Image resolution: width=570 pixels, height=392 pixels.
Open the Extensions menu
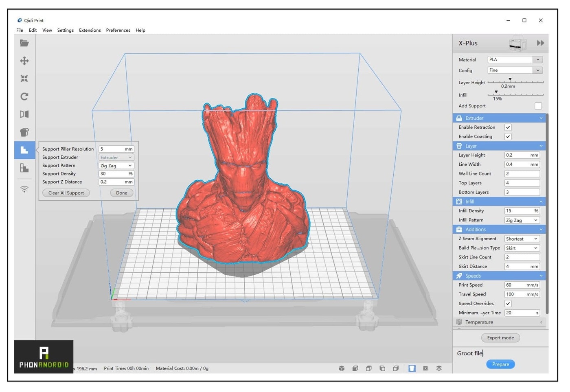[90, 30]
